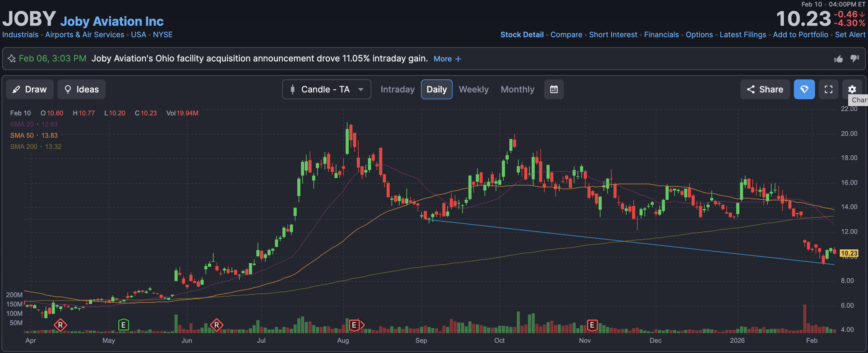Enter fullscreen chart mode
The width and height of the screenshot is (868, 353).
pyautogui.click(x=829, y=89)
